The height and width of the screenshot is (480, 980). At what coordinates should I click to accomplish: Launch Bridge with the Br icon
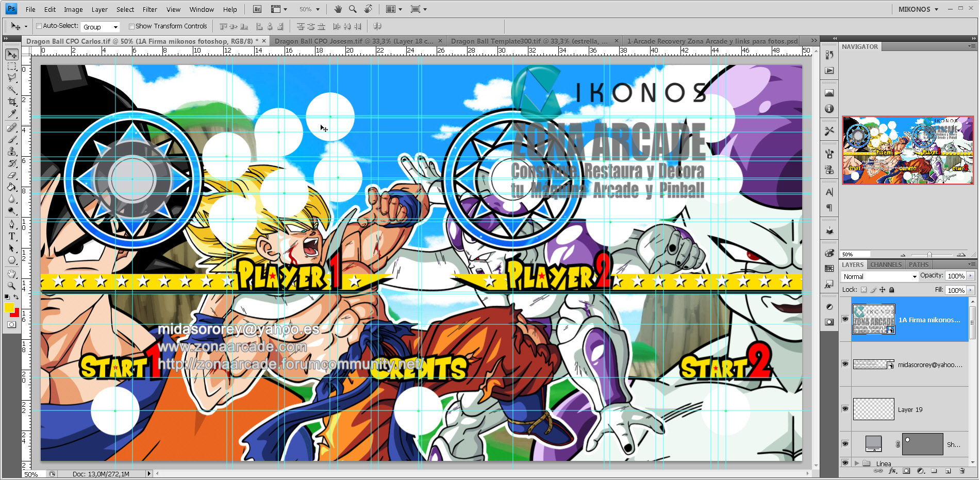[x=257, y=9]
